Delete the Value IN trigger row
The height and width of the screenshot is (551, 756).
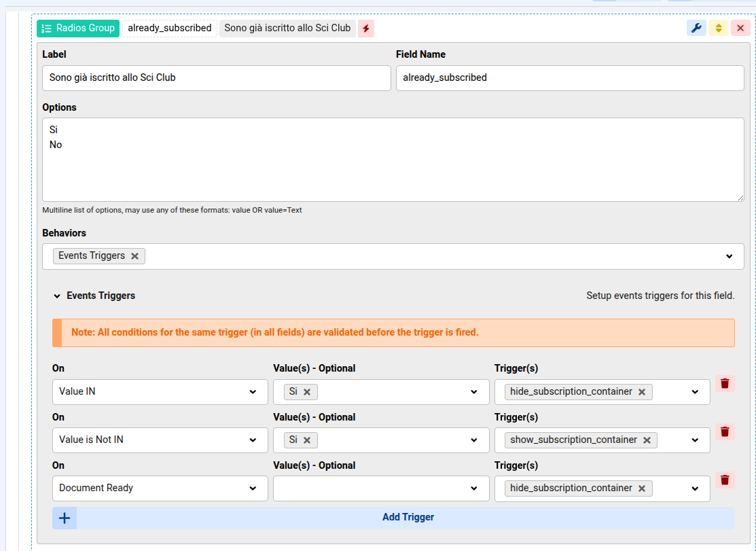click(x=725, y=384)
